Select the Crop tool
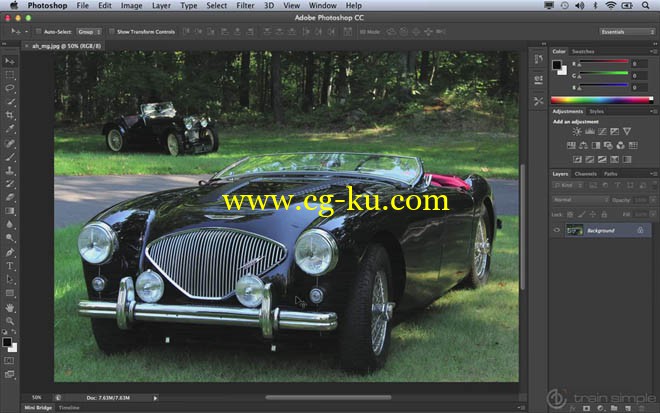The height and width of the screenshot is (413, 660). click(10, 115)
